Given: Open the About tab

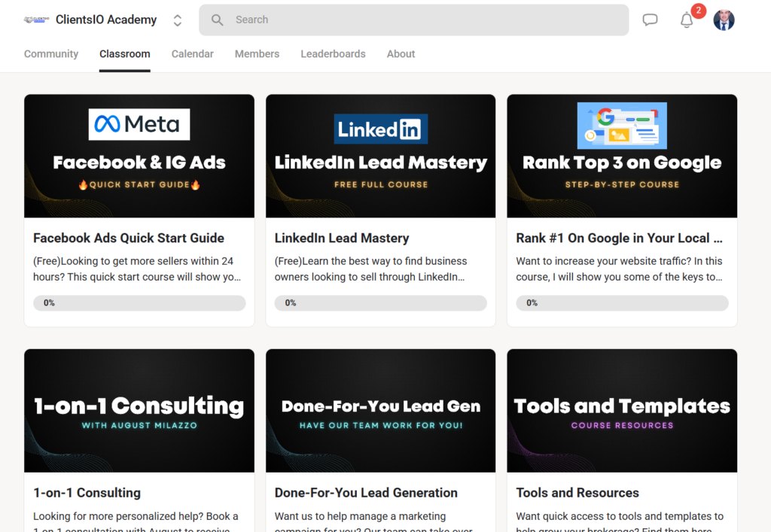Looking at the screenshot, I should pyautogui.click(x=401, y=54).
